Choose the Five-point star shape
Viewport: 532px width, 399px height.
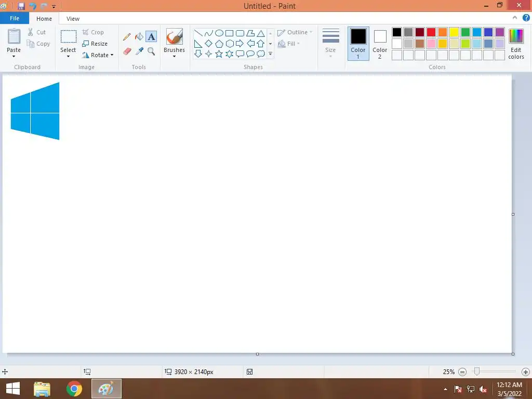click(219, 54)
